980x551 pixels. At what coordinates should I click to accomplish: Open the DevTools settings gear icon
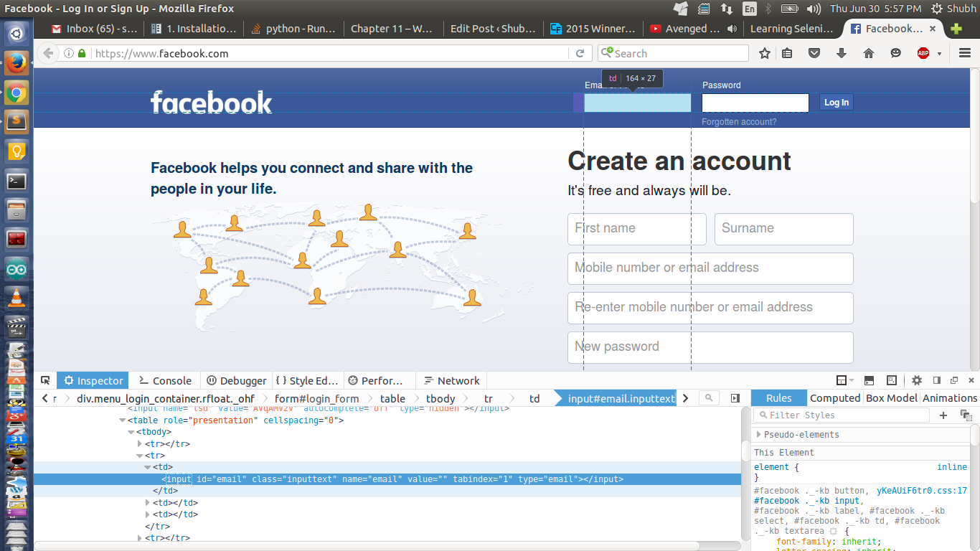[x=917, y=380]
